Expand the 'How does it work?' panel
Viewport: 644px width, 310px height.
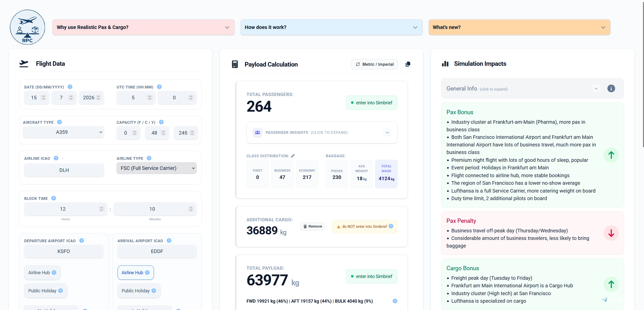point(331,27)
